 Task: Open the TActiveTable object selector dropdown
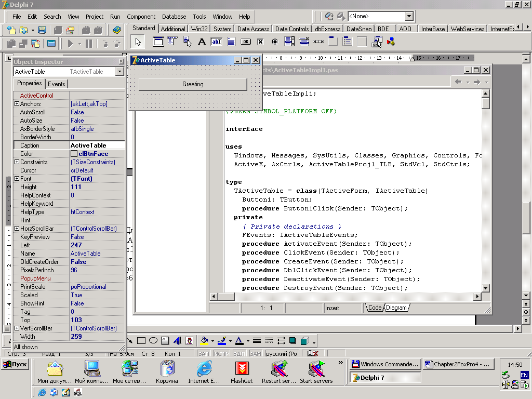click(x=119, y=72)
